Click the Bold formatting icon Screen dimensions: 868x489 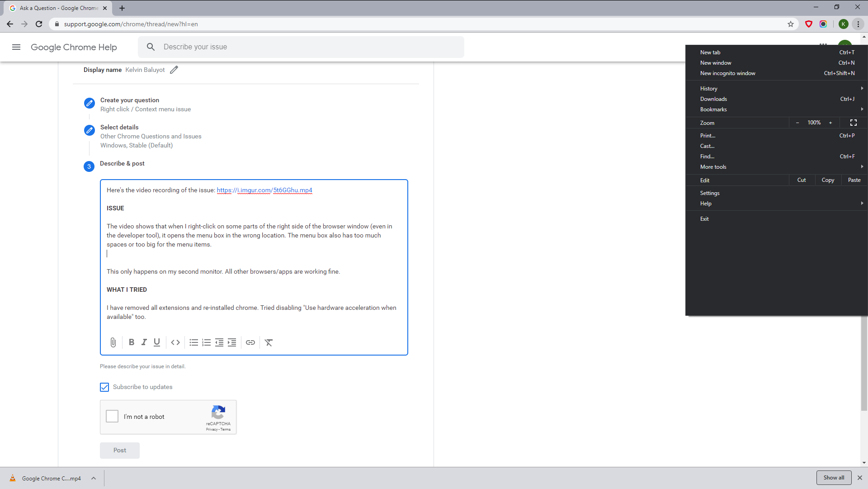tap(131, 342)
